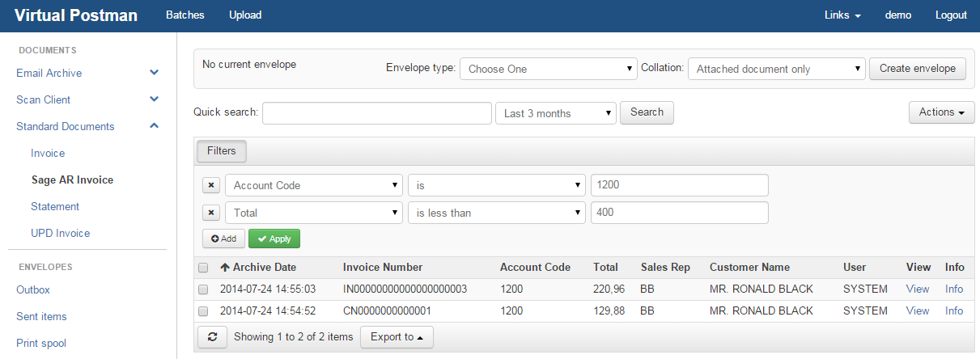980x359 pixels.
Task: Check the box for invoice IN00000000000000000003
Action: [204, 289]
